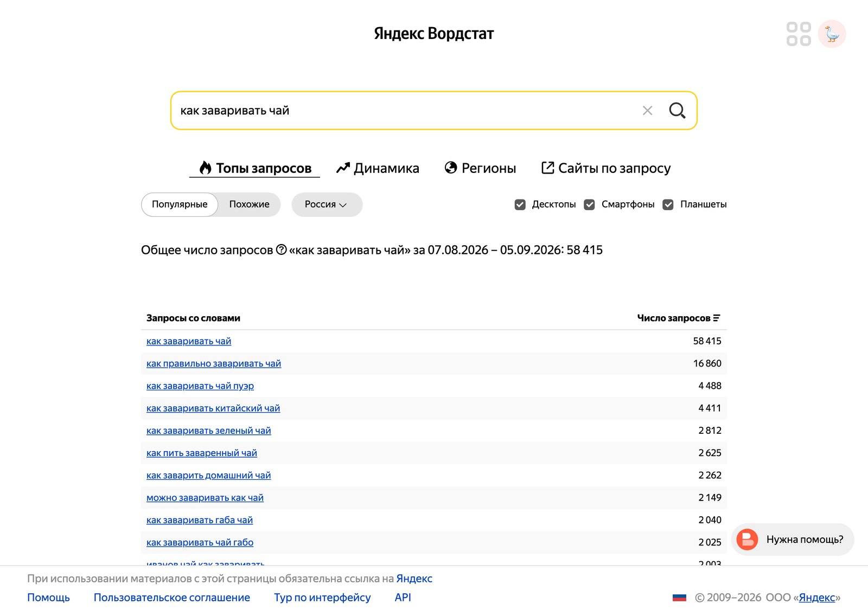Clear the search query with the X icon
This screenshot has height=610, width=868.
647,111
